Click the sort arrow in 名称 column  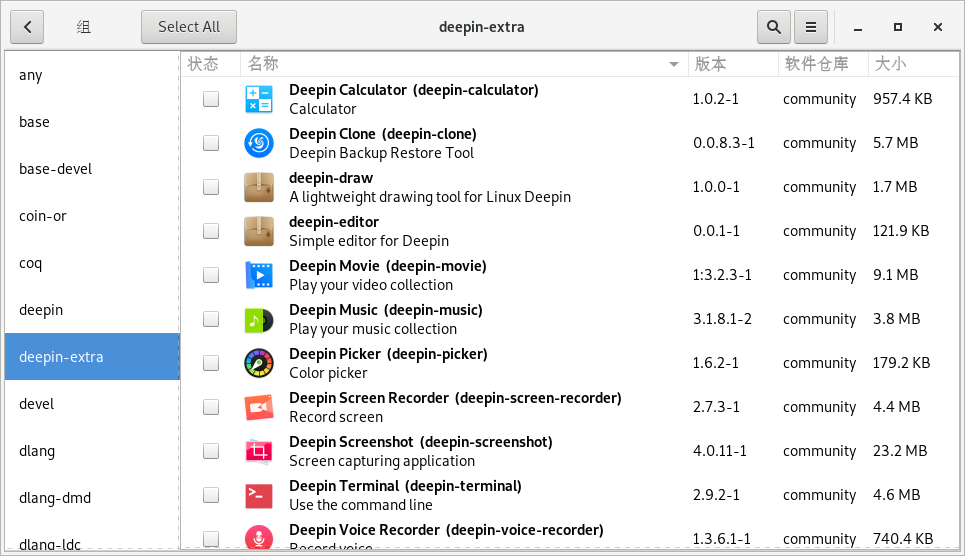[674, 64]
